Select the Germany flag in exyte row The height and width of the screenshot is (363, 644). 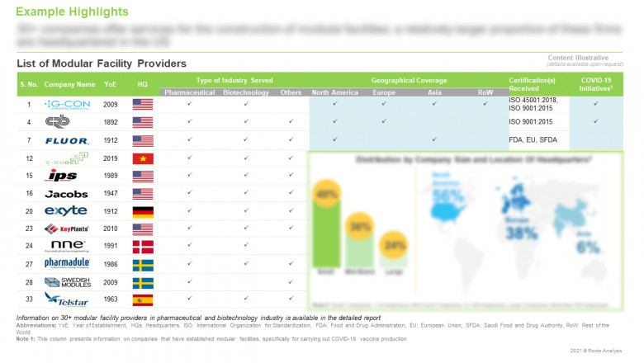(143, 211)
